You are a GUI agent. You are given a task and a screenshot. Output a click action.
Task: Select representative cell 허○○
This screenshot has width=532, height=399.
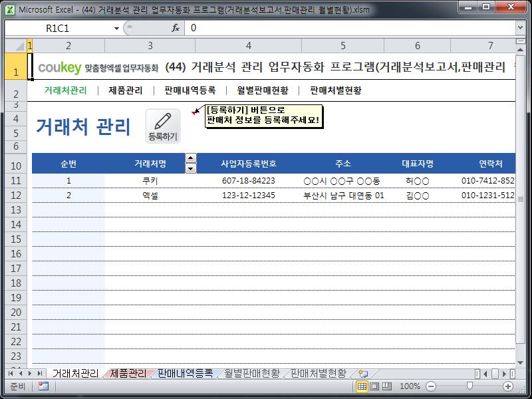418,181
